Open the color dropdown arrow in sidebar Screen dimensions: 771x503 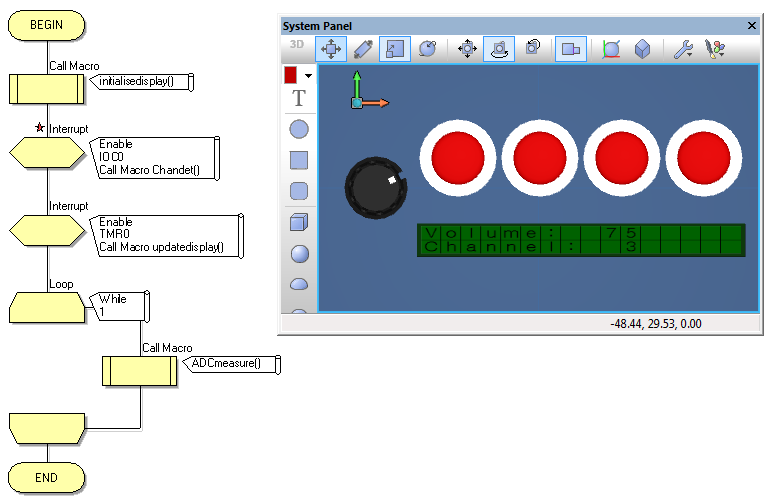click(x=309, y=76)
